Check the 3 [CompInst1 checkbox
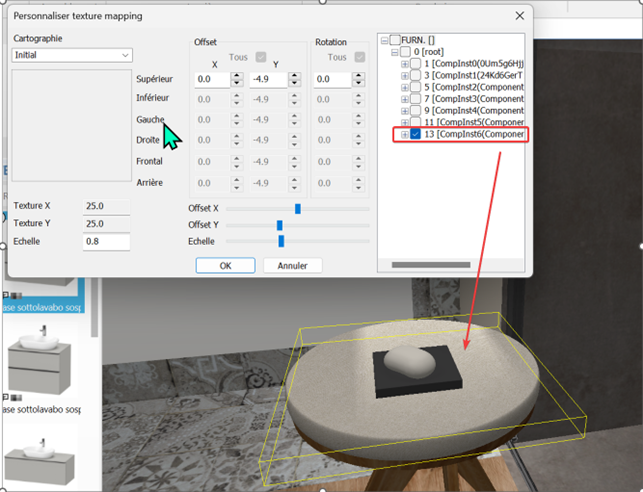This screenshot has width=643, height=492. coord(415,75)
